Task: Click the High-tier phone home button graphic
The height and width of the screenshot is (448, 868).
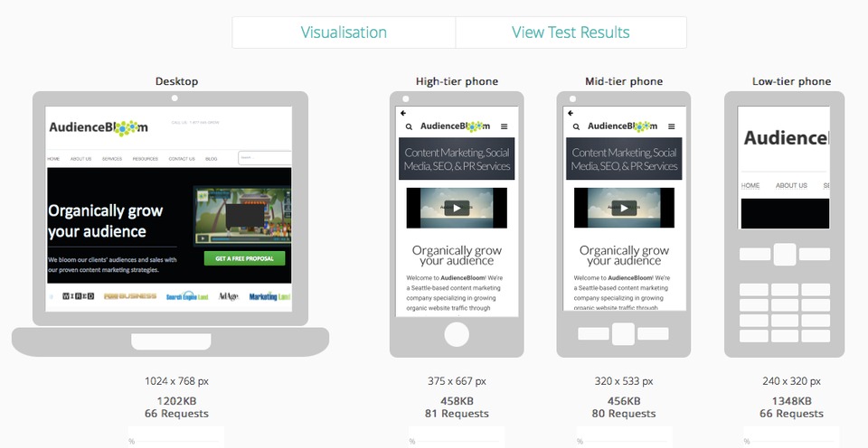Action: [457, 334]
